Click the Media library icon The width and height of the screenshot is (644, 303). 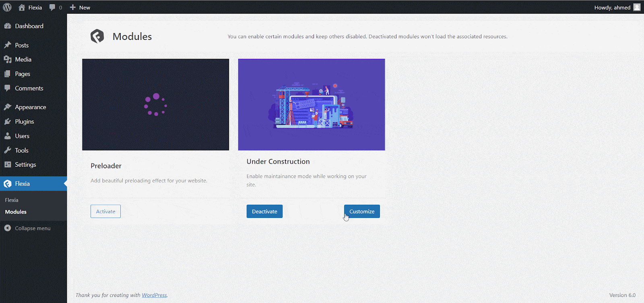(8, 59)
